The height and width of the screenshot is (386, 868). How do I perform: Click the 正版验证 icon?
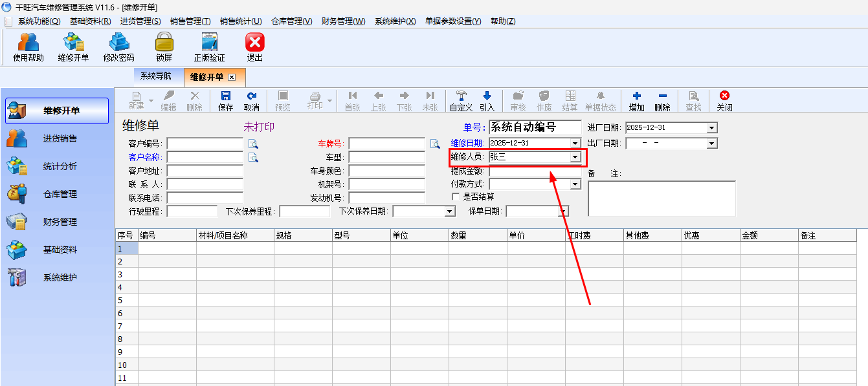[209, 43]
